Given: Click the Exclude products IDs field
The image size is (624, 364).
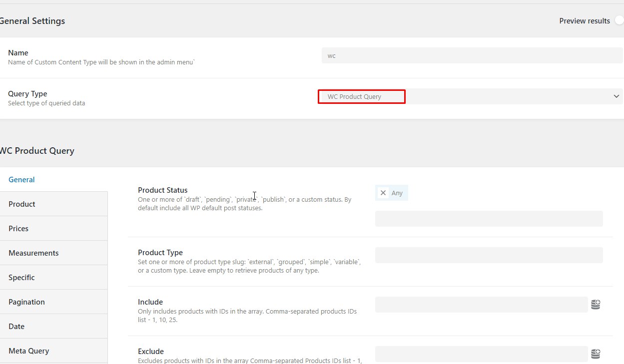Looking at the screenshot, I should pos(481,354).
